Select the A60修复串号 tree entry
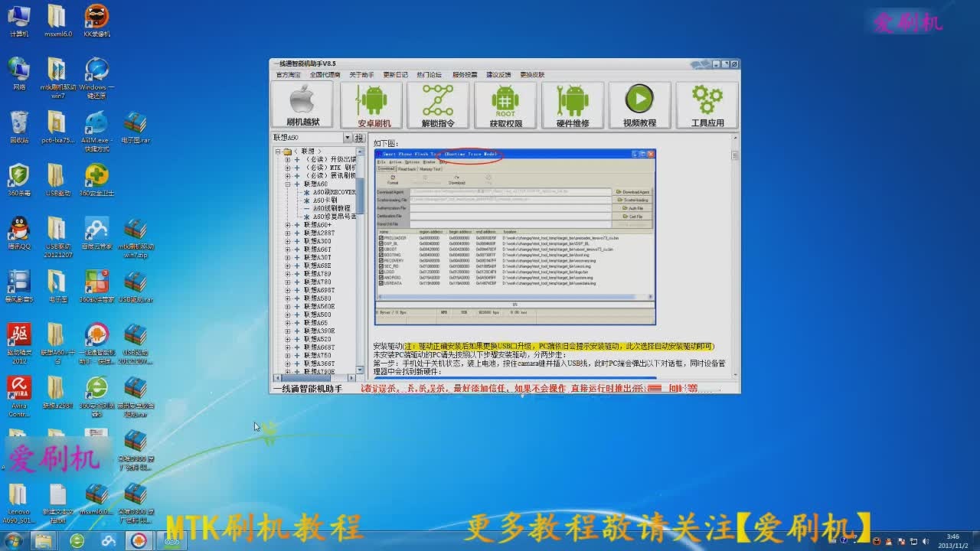The width and height of the screenshot is (980, 551). [335, 217]
